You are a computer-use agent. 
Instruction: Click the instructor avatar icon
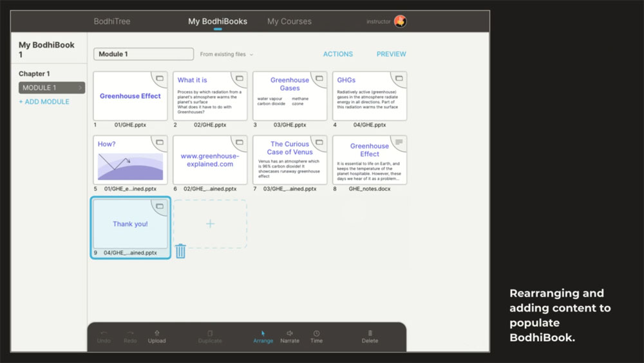tap(400, 21)
